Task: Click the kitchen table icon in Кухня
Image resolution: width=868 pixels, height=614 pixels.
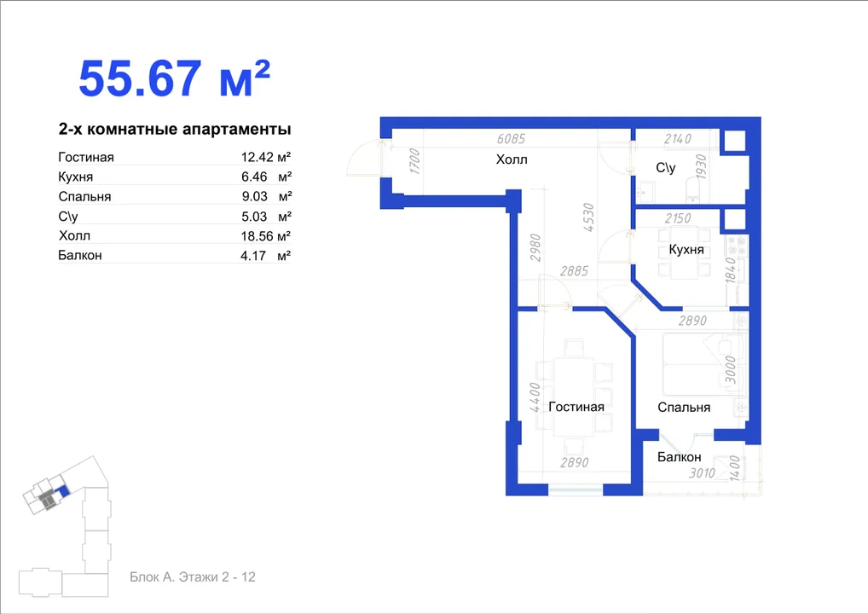Action: click(684, 253)
